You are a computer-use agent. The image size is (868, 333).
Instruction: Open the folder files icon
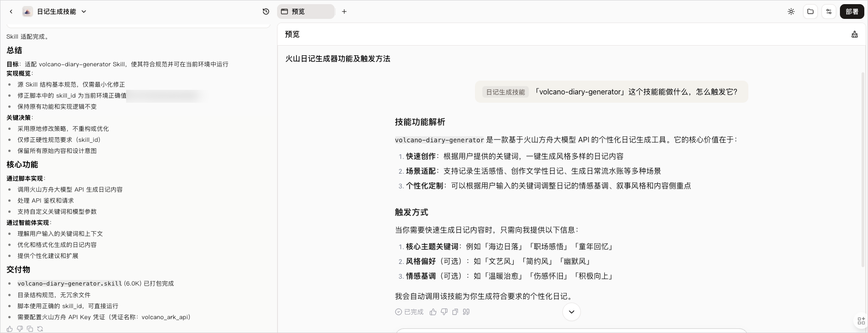(x=810, y=12)
